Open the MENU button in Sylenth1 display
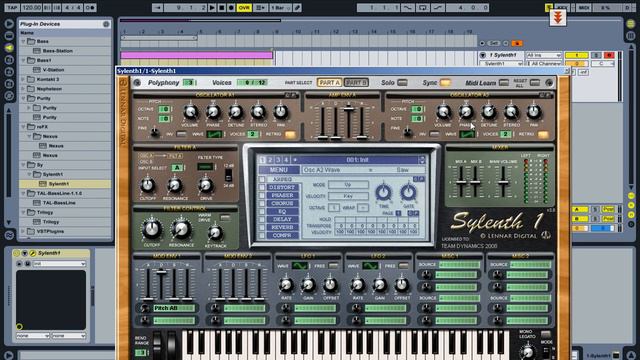The width and height of the screenshot is (640, 360). pyautogui.click(x=279, y=170)
